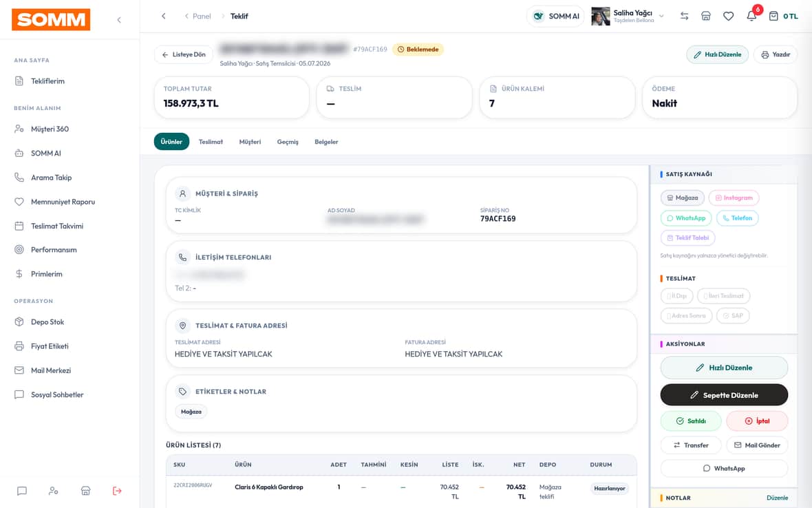The image size is (812, 508).
Task: Open the store icon in top bar
Action: tap(706, 16)
